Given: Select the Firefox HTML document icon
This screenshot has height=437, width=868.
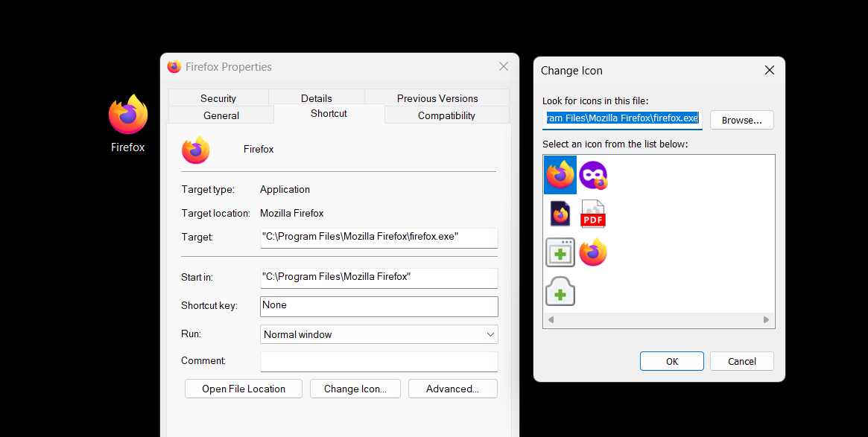Looking at the screenshot, I should [x=560, y=213].
